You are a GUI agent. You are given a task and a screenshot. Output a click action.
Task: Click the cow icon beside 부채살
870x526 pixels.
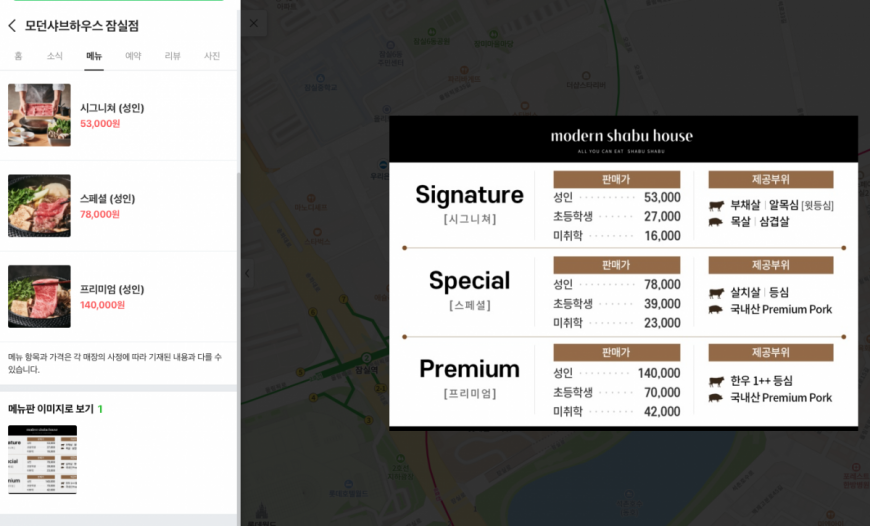tap(716, 205)
